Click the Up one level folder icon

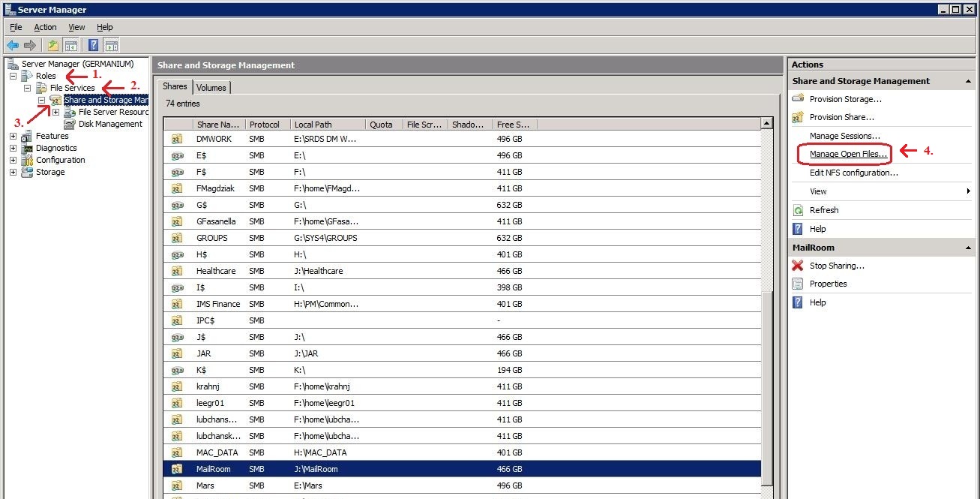point(53,45)
